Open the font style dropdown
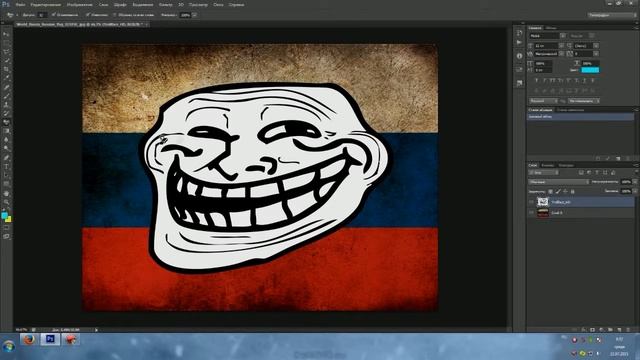 coord(591,36)
